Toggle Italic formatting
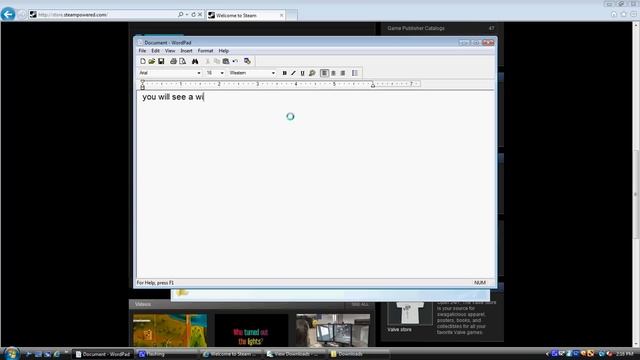 click(x=293, y=73)
